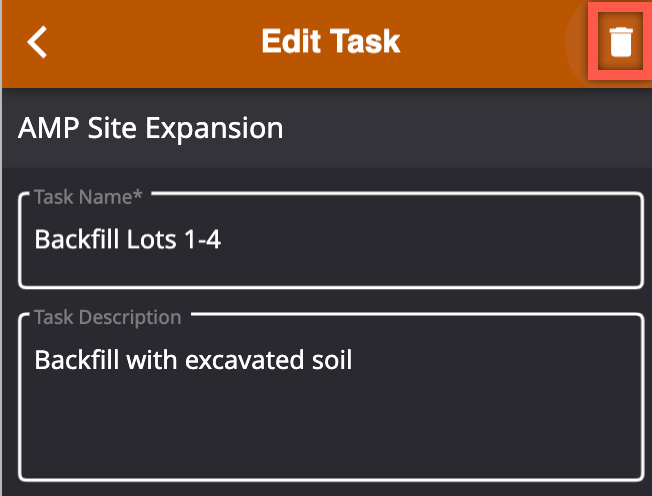Click the Task Description field label
Viewport: 652px width, 496px height.
tap(108, 318)
